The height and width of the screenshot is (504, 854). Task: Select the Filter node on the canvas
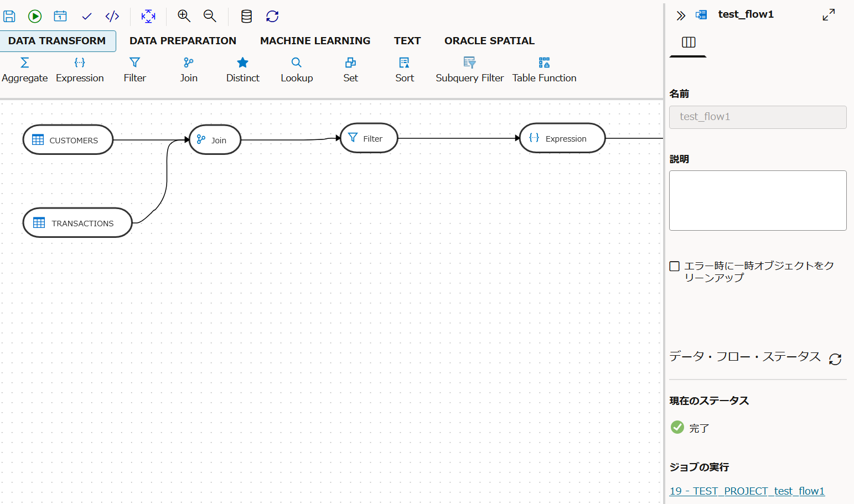pyautogui.click(x=369, y=138)
